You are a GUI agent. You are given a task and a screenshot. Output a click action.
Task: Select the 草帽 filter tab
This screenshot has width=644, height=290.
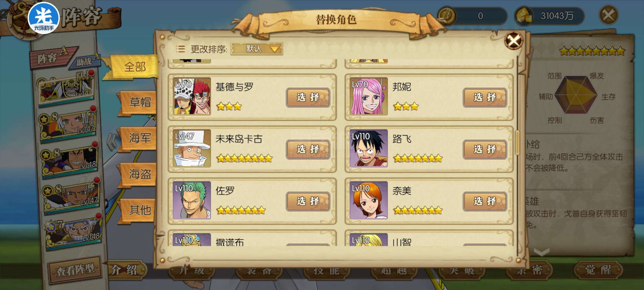click(x=139, y=102)
